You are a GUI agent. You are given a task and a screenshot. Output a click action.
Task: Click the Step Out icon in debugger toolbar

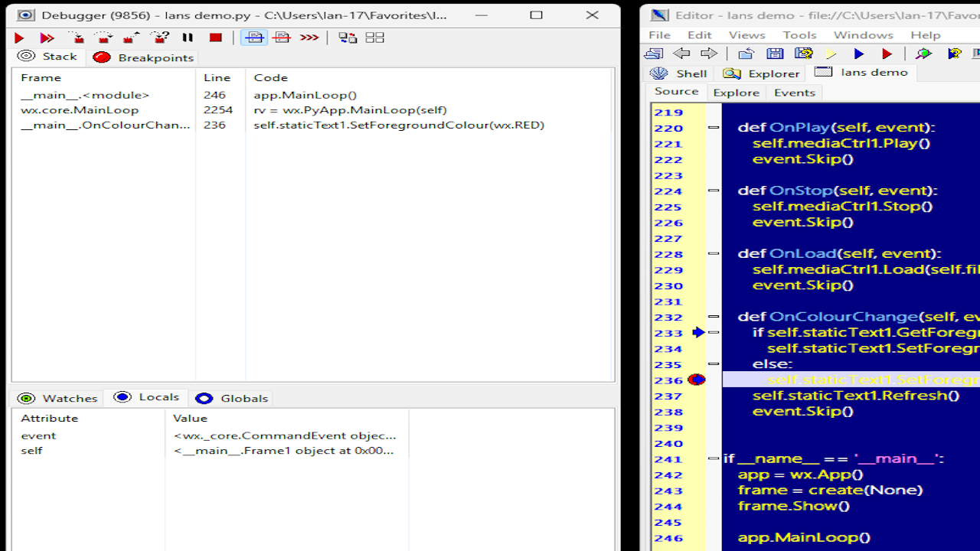132,37
